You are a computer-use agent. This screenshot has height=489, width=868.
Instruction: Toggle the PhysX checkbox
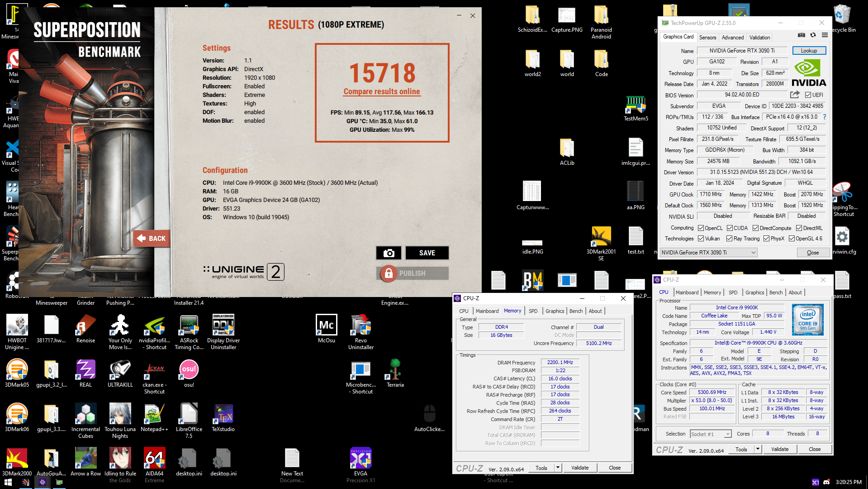pyautogui.click(x=766, y=239)
